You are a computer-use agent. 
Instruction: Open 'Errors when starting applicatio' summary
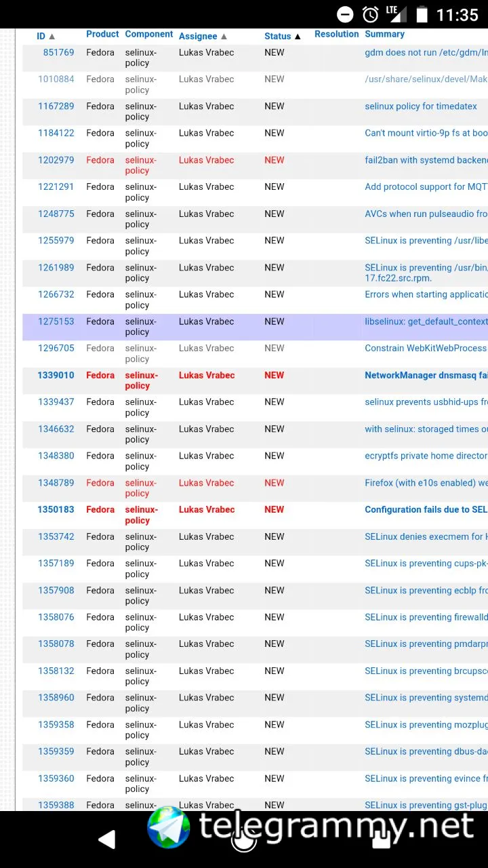coord(426,294)
